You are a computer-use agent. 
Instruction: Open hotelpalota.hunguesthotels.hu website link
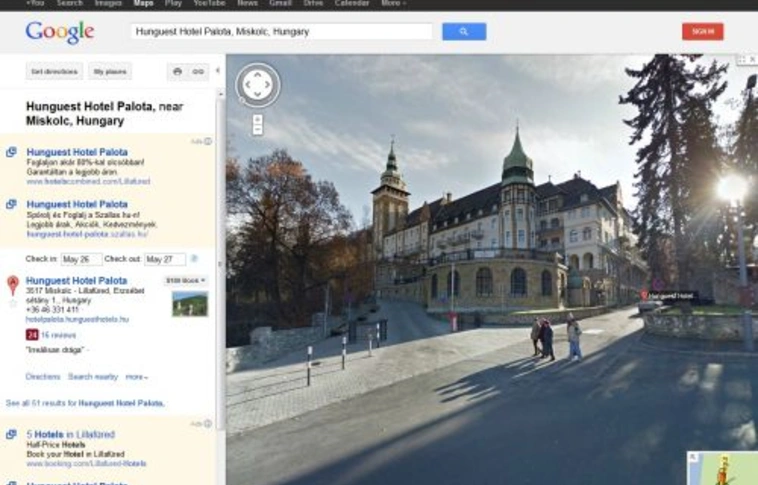(77, 319)
